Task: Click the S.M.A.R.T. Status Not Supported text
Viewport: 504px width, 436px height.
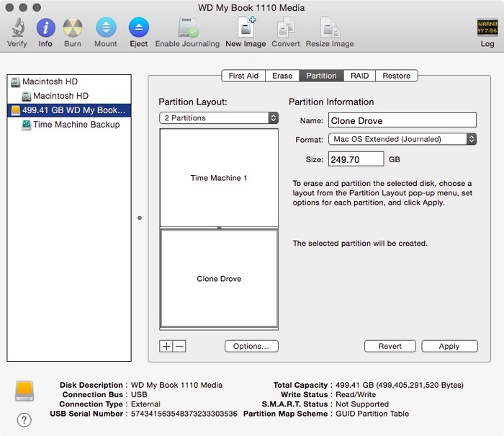Action: point(362,404)
